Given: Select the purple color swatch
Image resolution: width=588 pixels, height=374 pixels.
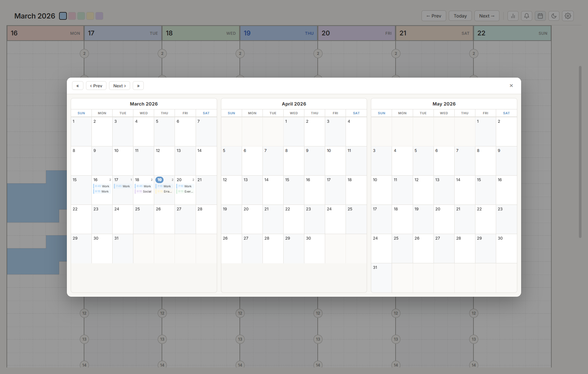Looking at the screenshot, I should 99,16.
